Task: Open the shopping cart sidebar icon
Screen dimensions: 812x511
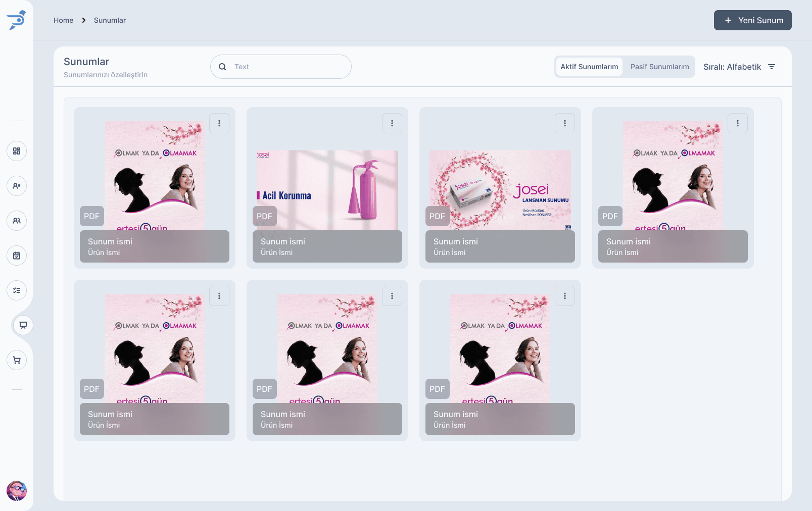Action: pyautogui.click(x=17, y=360)
